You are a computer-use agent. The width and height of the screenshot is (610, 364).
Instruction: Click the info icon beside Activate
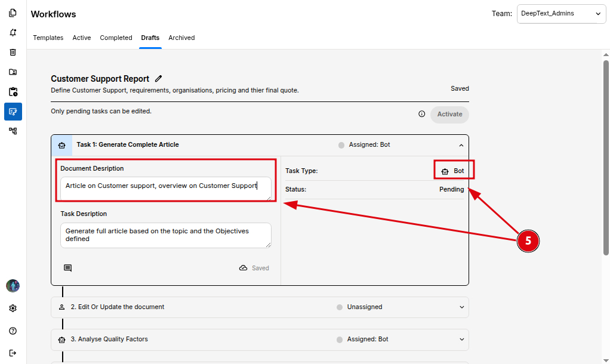pos(422,114)
